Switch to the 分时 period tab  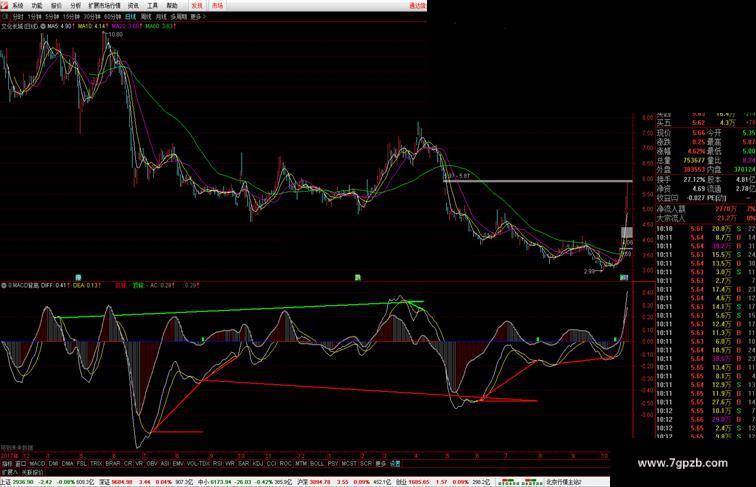tap(18, 16)
